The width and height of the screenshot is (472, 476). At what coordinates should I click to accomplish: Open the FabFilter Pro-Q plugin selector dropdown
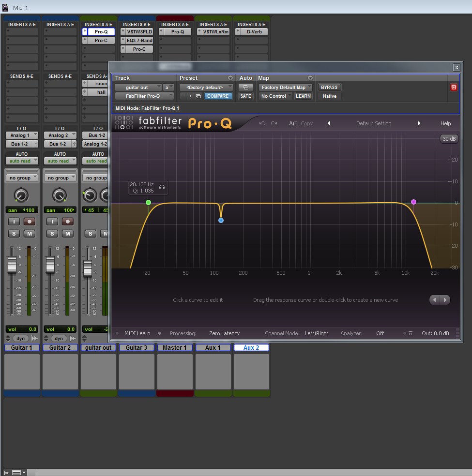144,96
